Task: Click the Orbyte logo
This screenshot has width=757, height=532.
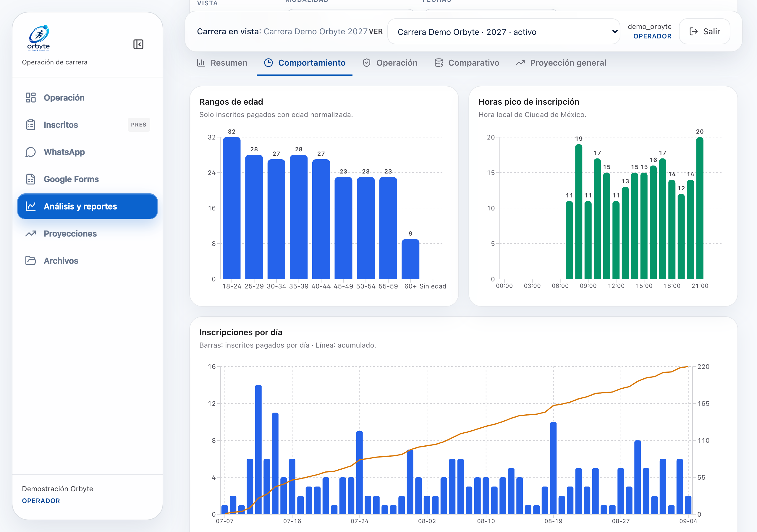Action: click(x=38, y=38)
